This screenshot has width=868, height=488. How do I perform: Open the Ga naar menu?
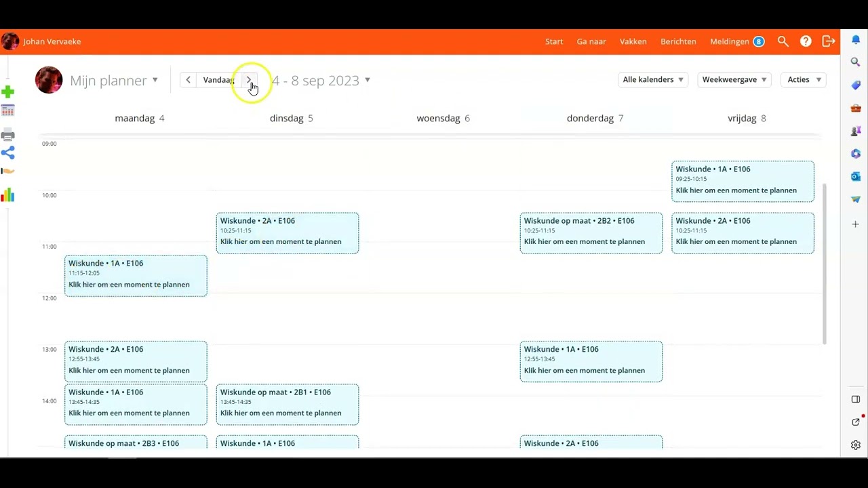591,41
